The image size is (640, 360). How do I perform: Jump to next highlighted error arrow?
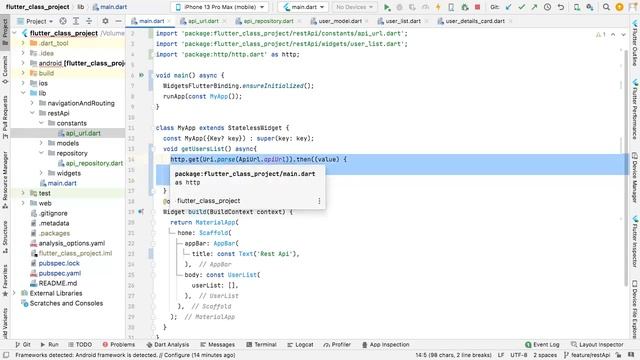(x=623, y=35)
